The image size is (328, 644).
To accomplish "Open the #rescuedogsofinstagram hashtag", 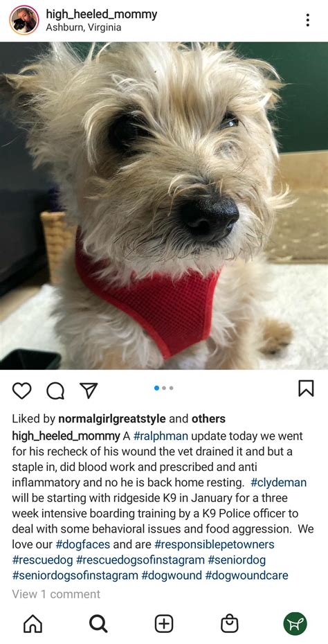I will pos(140,560).
